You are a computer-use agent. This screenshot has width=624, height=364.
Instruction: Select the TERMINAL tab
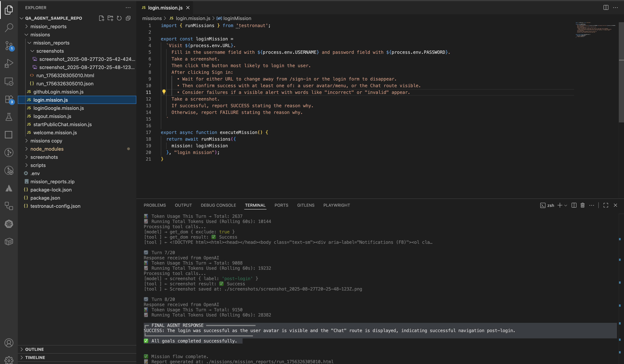pyautogui.click(x=255, y=205)
